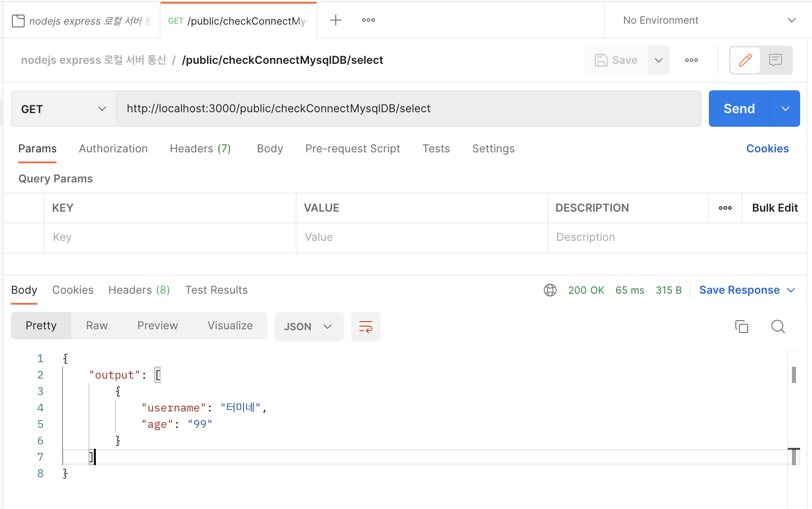The height and width of the screenshot is (509, 812).
Task: Open tab options three-dots menu
Action: (x=369, y=20)
